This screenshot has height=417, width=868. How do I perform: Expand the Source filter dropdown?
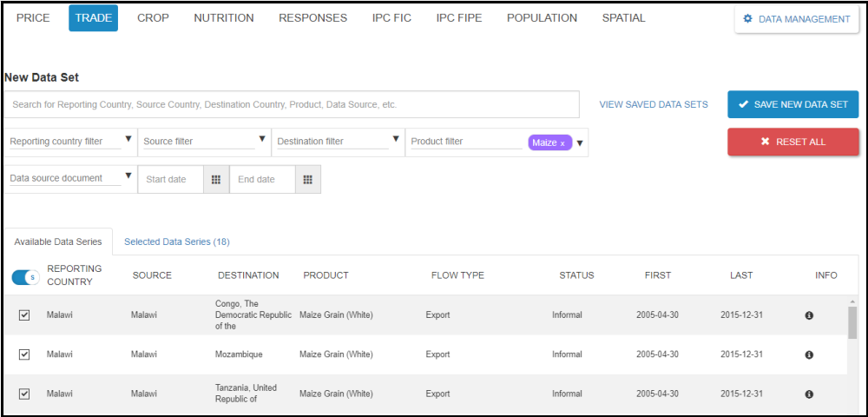point(262,139)
